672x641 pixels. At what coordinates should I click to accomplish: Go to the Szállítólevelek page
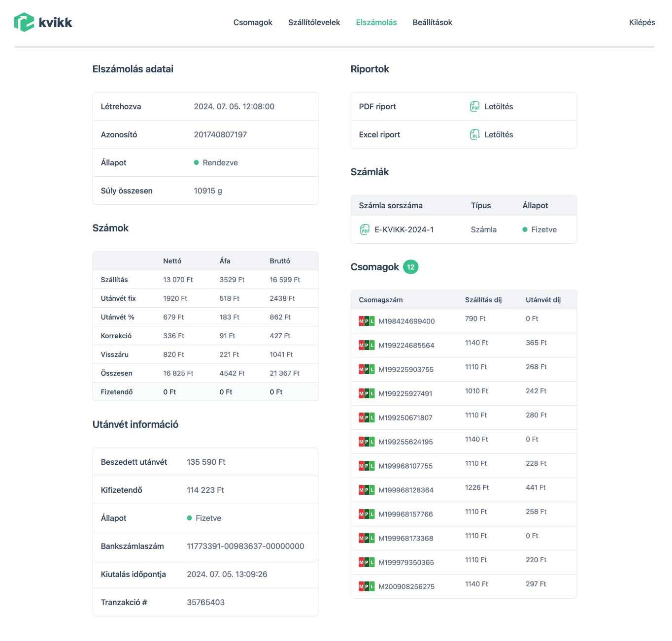pos(314,22)
